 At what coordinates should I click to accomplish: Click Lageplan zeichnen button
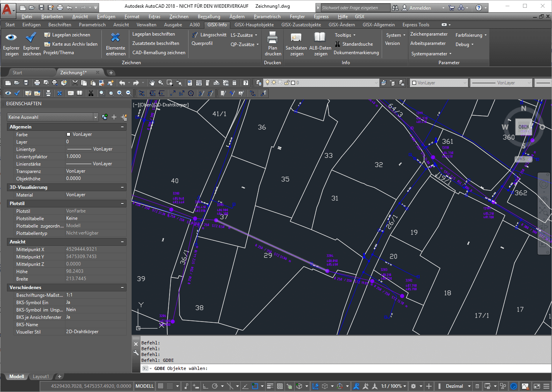[67, 35]
